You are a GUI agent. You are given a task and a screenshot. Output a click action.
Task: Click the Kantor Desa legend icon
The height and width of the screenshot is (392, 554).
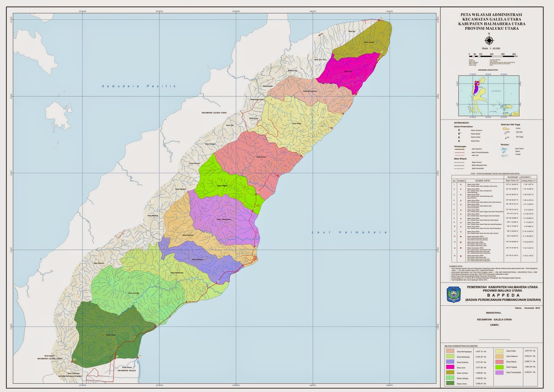tap(459, 141)
